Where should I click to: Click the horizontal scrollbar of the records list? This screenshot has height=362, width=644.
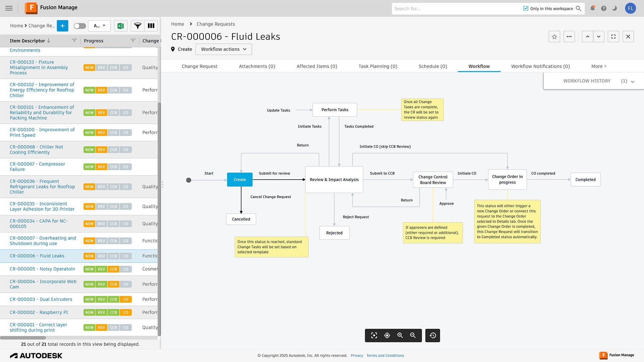pos(23,338)
